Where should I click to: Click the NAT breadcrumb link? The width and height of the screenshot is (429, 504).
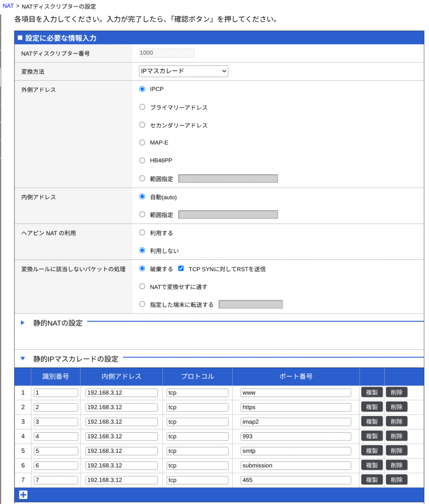tap(8, 6)
